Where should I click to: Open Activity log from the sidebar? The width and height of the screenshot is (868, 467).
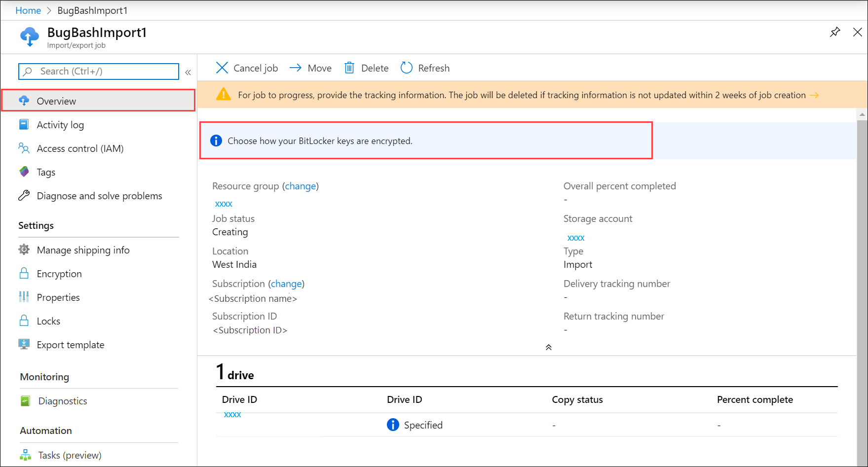pyautogui.click(x=60, y=124)
